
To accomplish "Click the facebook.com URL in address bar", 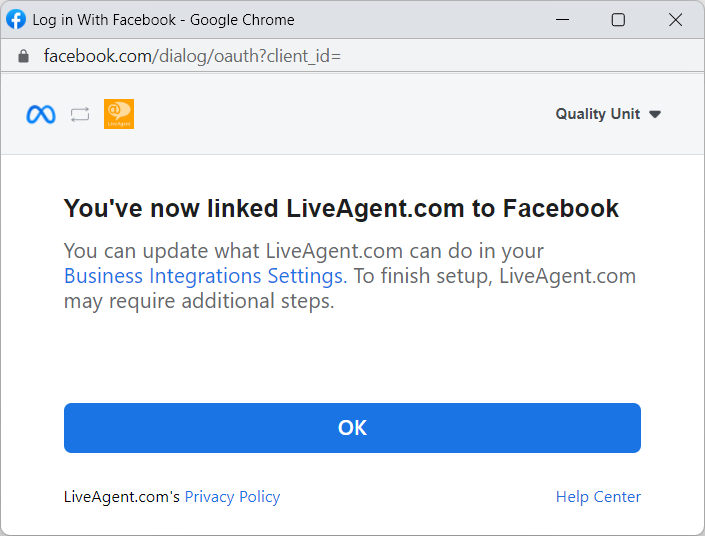I will pos(192,56).
